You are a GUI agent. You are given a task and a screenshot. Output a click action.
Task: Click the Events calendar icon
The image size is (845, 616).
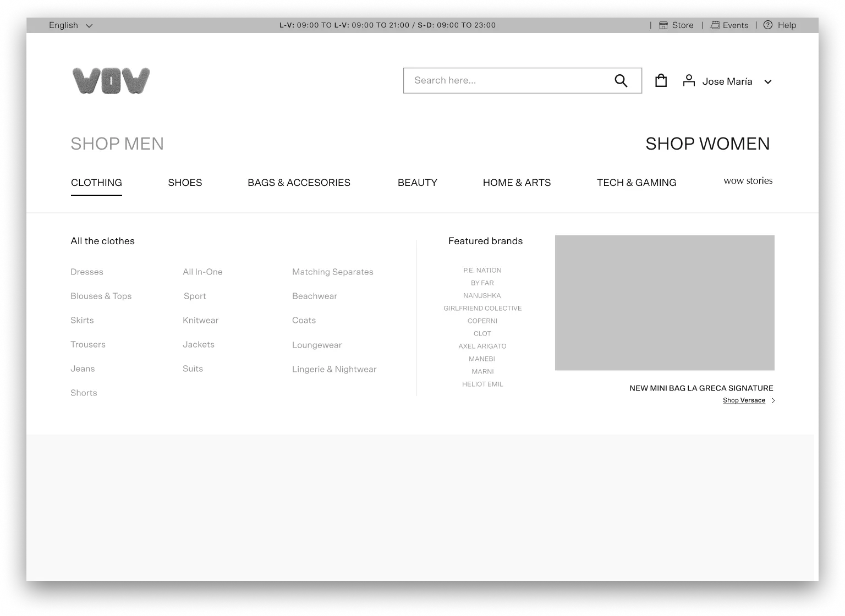click(x=715, y=25)
